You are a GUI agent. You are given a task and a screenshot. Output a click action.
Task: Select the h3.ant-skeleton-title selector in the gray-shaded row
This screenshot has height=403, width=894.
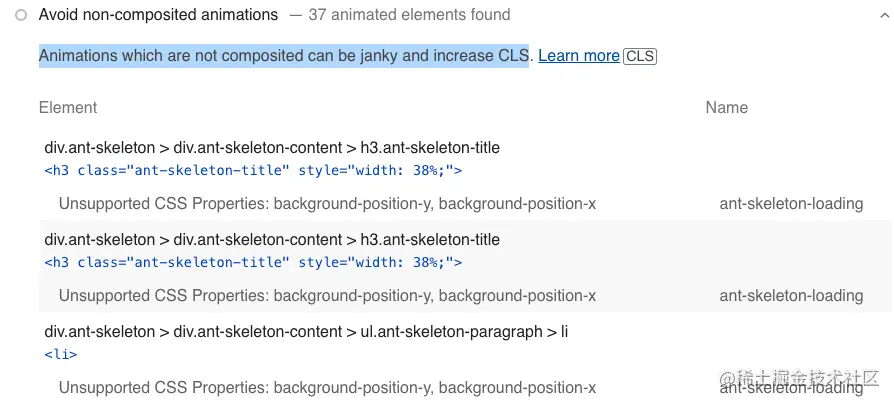point(272,240)
